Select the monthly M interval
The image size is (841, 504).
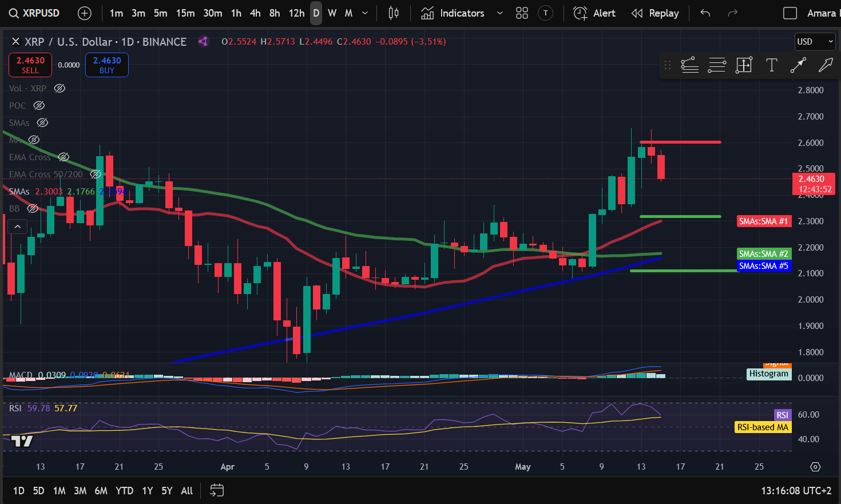click(348, 13)
